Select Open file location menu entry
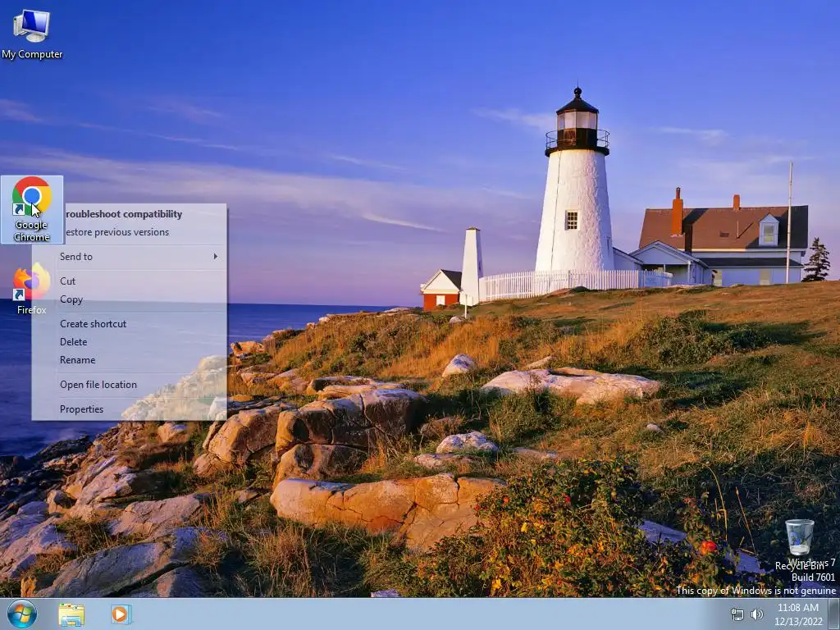This screenshot has height=630, width=840. pyautogui.click(x=129, y=385)
